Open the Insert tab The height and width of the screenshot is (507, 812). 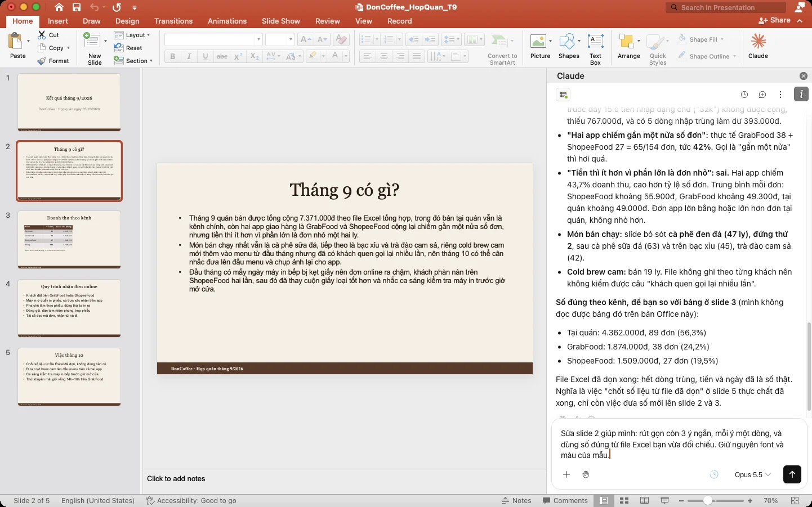coord(58,21)
